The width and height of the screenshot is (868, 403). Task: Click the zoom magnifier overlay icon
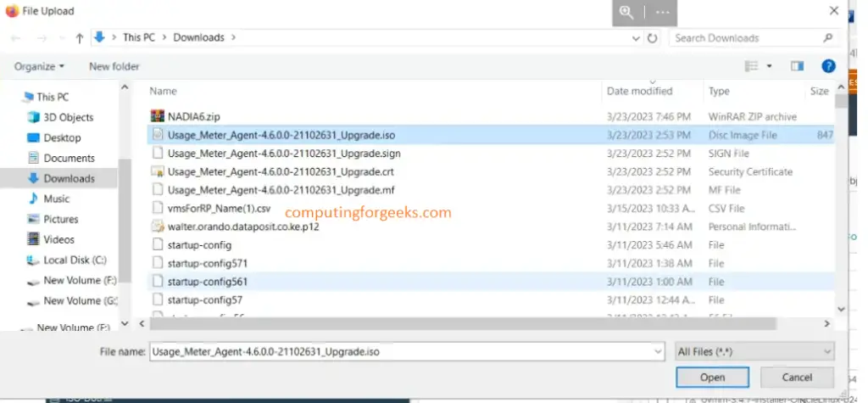[x=626, y=12]
